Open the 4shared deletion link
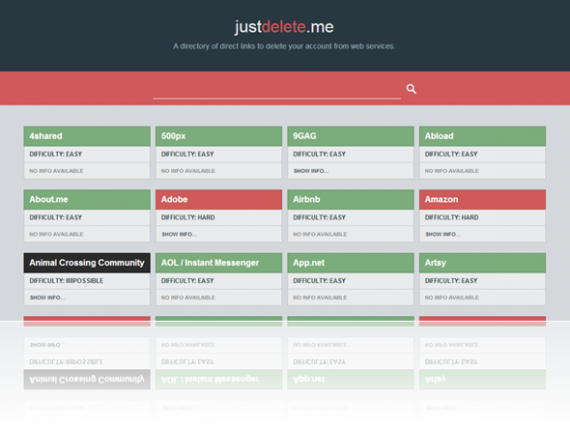The width and height of the screenshot is (570, 427). point(87,136)
